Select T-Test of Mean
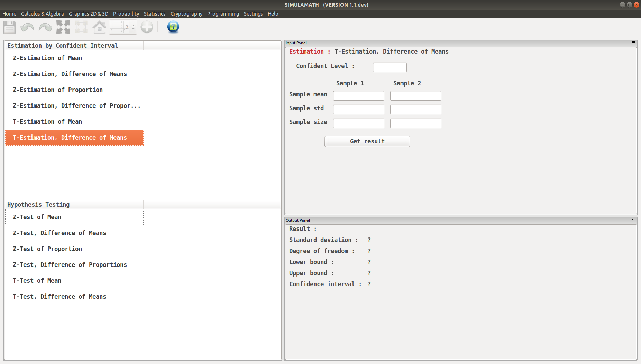 point(74,281)
